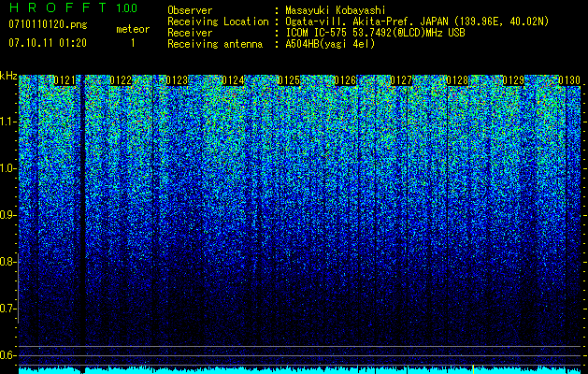This screenshot has height=374, width=588.
Task: Click the 0.7 frequency axis label
Action: pos(8,309)
